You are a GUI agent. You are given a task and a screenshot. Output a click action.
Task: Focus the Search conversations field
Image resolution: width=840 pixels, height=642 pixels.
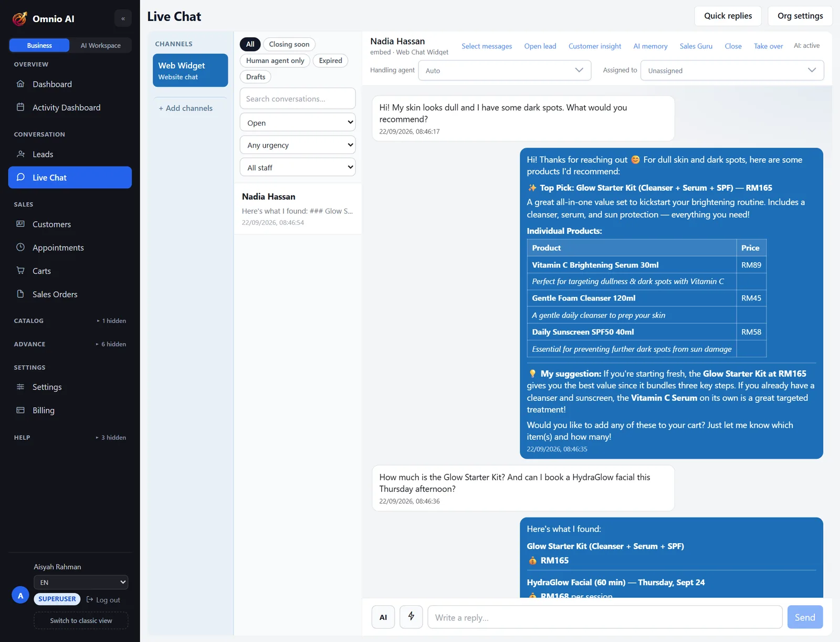[x=298, y=99]
